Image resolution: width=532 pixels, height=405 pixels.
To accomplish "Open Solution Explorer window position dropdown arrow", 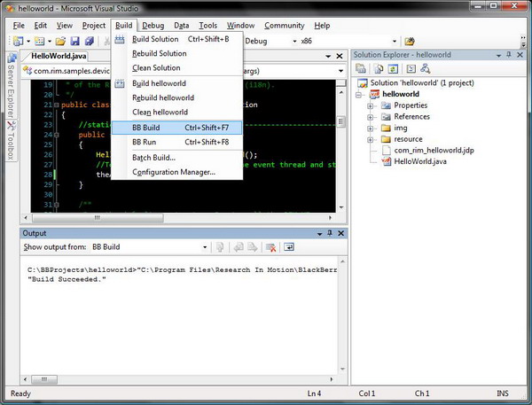I will point(498,55).
